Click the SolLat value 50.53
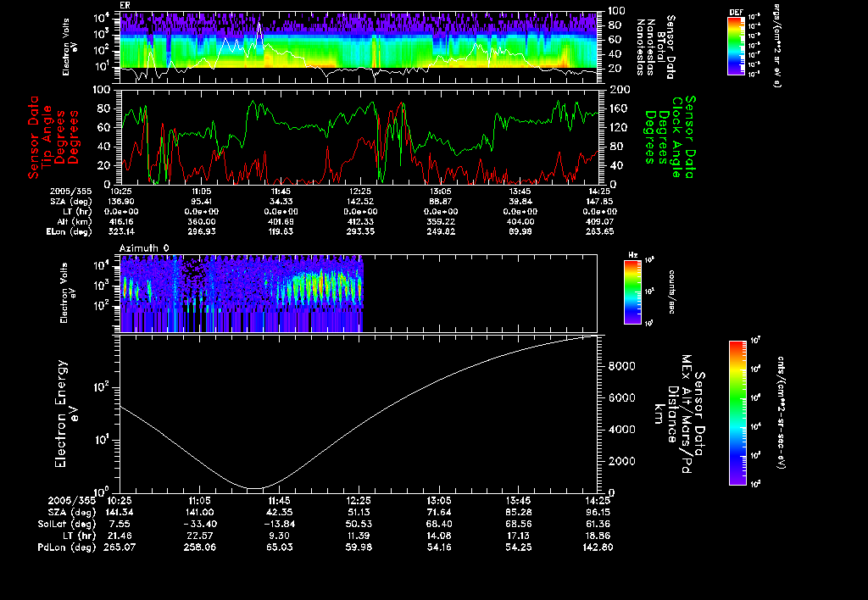The image size is (868, 600). pyautogui.click(x=359, y=525)
